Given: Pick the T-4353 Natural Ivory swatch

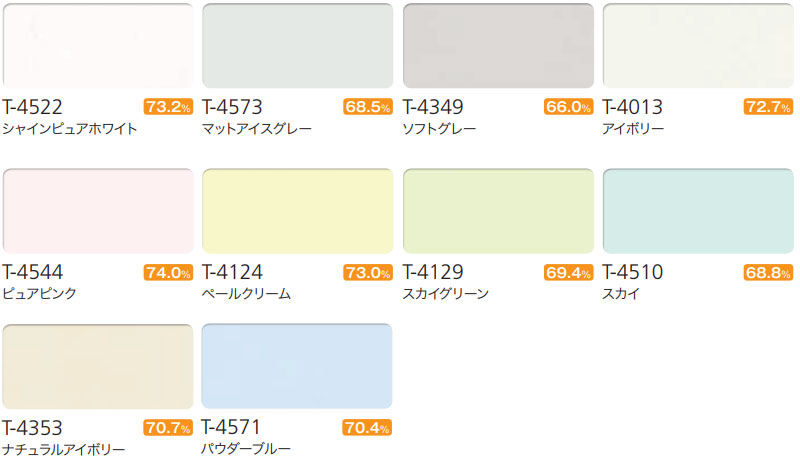Looking at the screenshot, I should coord(98,366).
